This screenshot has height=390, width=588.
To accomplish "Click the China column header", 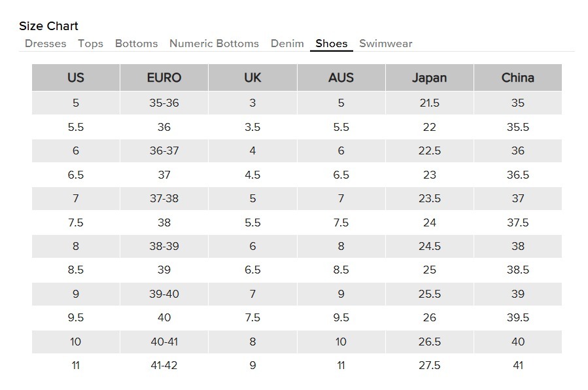I will (x=518, y=78).
